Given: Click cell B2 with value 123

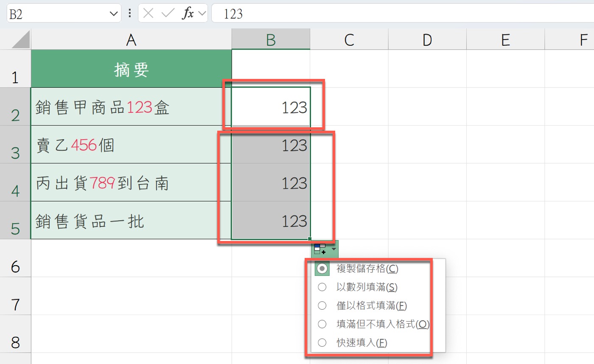Looking at the screenshot, I should pyautogui.click(x=271, y=106).
